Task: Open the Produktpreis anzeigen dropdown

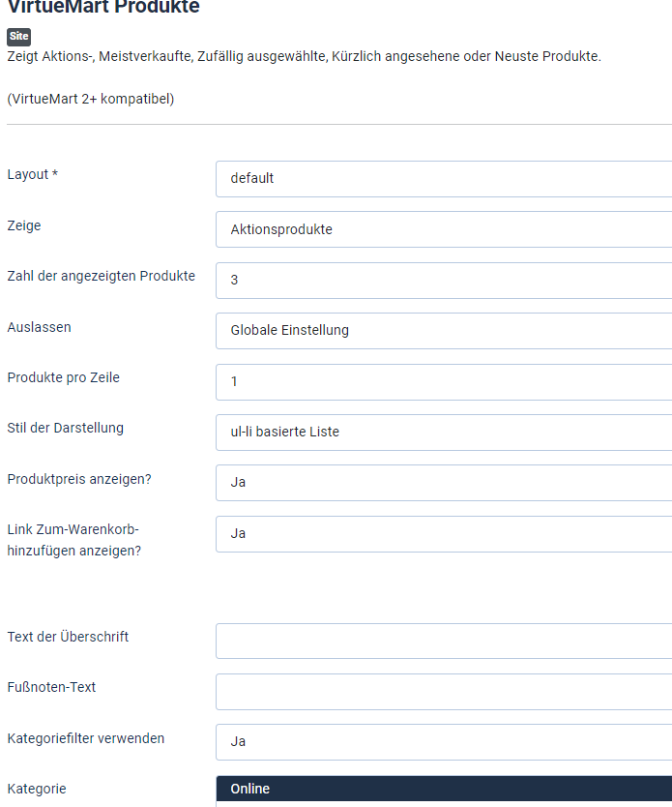Action: point(443,483)
